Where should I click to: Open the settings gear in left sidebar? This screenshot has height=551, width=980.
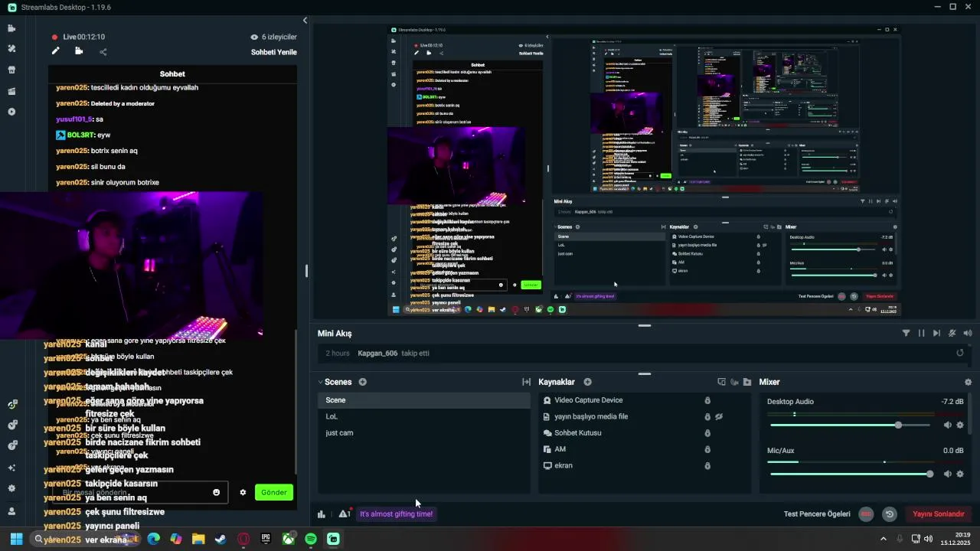[11, 488]
